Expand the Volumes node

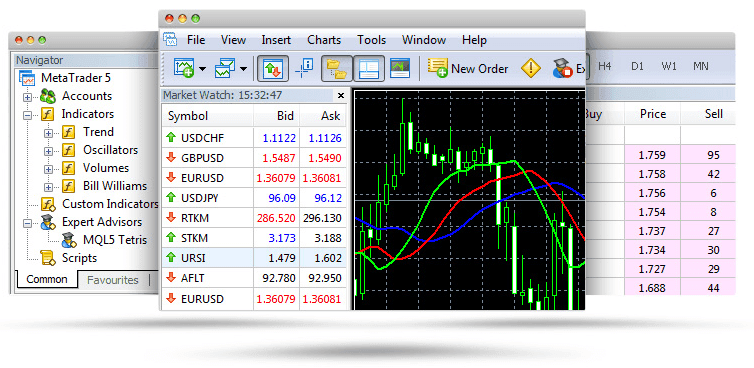pyautogui.click(x=48, y=169)
